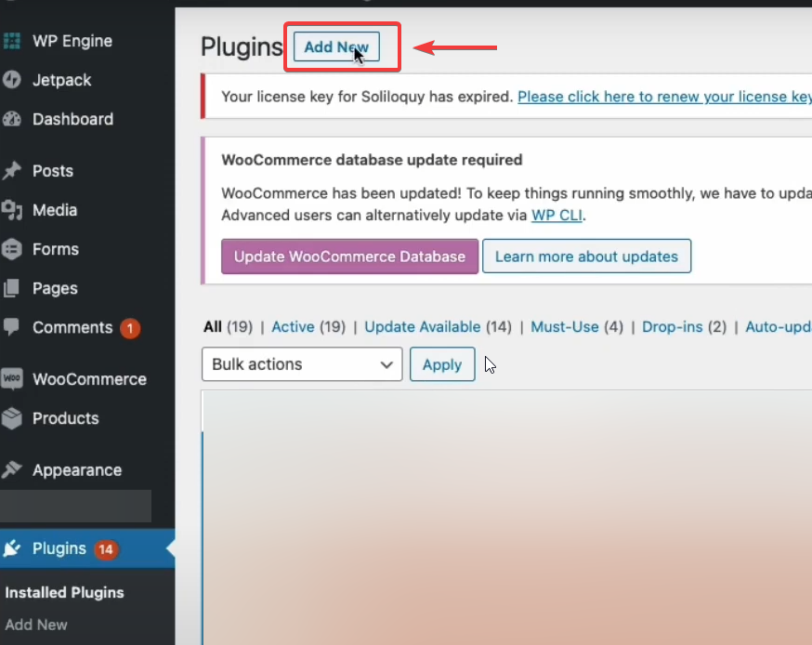Open the Appearance menu
This screenshot has width=812, height=645.
coord(76,470)
